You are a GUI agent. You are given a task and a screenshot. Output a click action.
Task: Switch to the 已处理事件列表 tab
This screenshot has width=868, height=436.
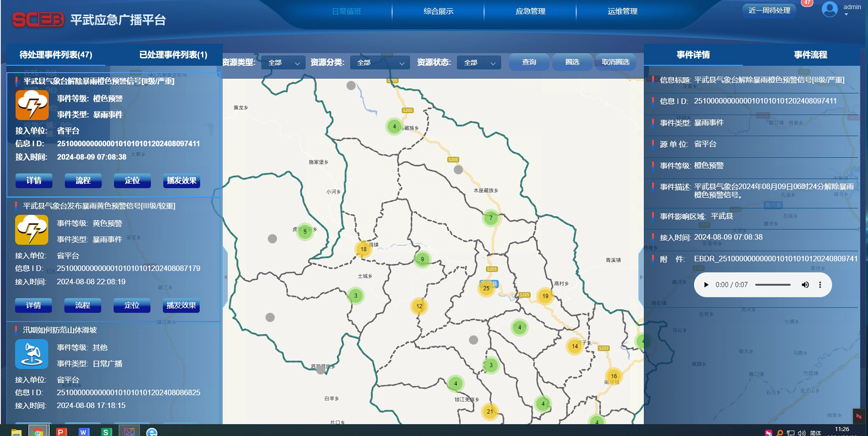pos(173,55)
